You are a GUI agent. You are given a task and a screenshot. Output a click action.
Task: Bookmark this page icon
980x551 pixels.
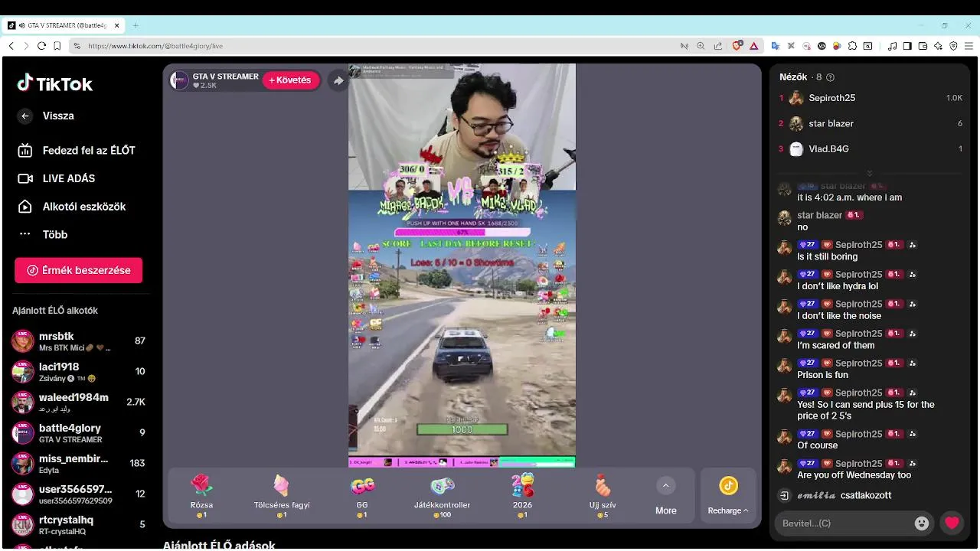pos(57,46)
